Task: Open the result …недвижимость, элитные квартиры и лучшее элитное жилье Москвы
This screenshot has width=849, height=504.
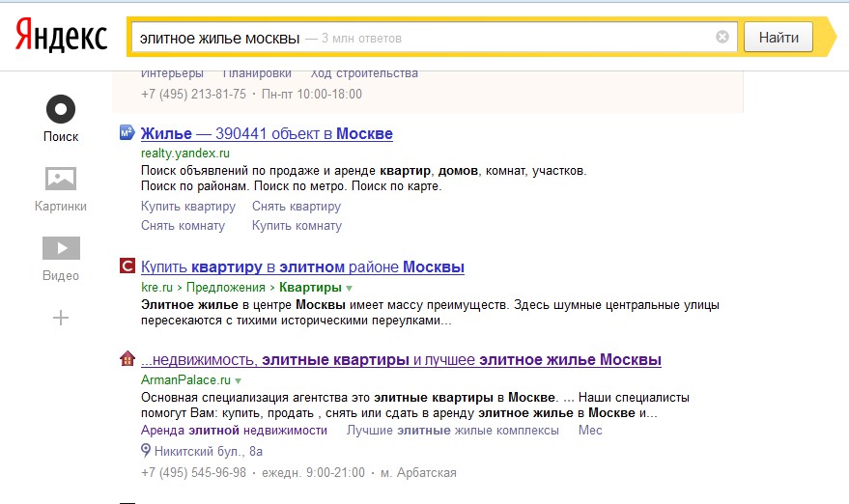Action: [x=401, y=360]
